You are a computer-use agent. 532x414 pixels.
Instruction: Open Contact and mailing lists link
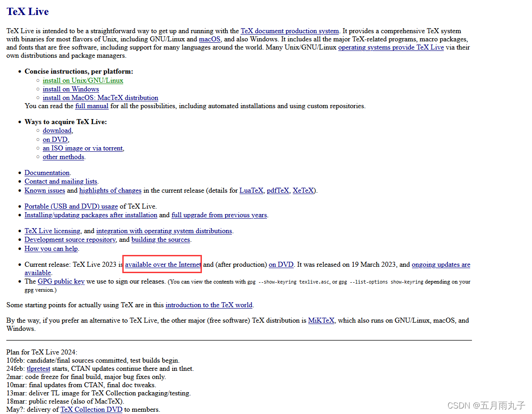(x=61, y=181)
